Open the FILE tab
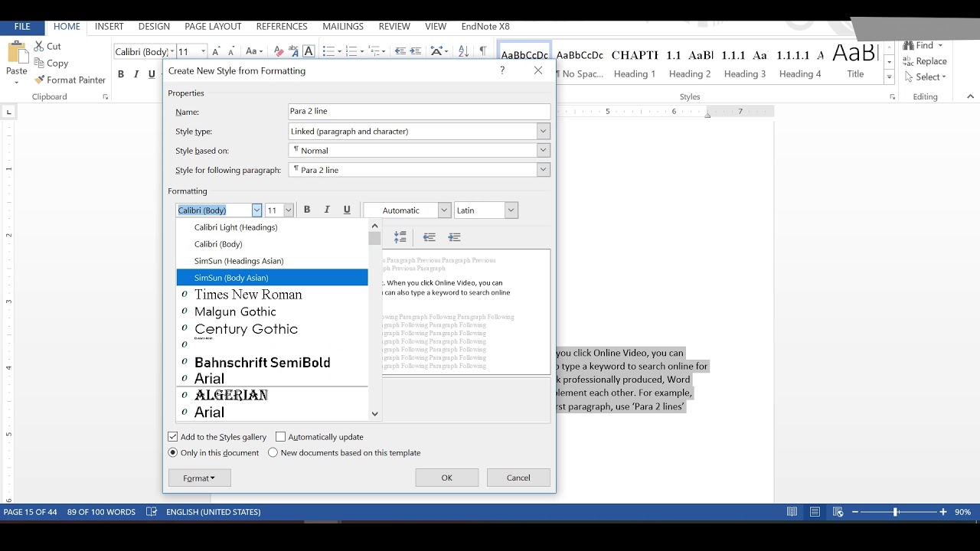The width and height of the screenshot is (980, 551). [22, 26]
